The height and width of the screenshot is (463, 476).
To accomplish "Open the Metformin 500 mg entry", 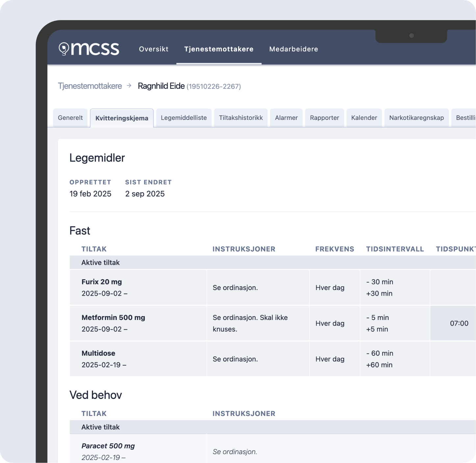I will tap(113, 318).
